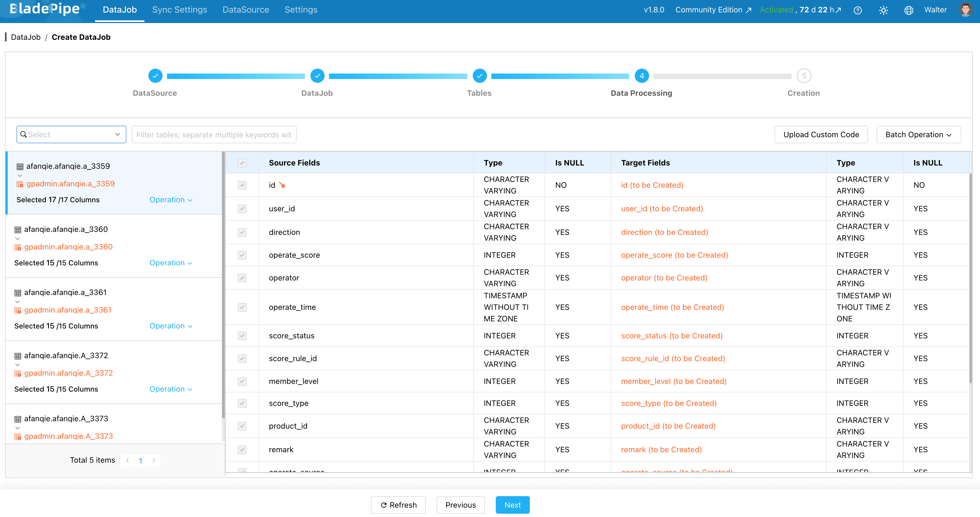Open the Batch Operation dropdown
Image resolution: width=980 pixels, height=517 pixels.
[918, 134]
